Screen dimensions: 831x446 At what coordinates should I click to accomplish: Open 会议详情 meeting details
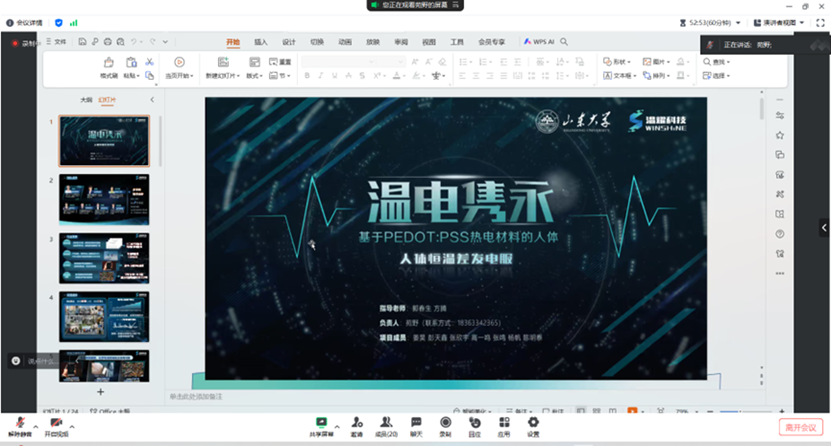24,21
